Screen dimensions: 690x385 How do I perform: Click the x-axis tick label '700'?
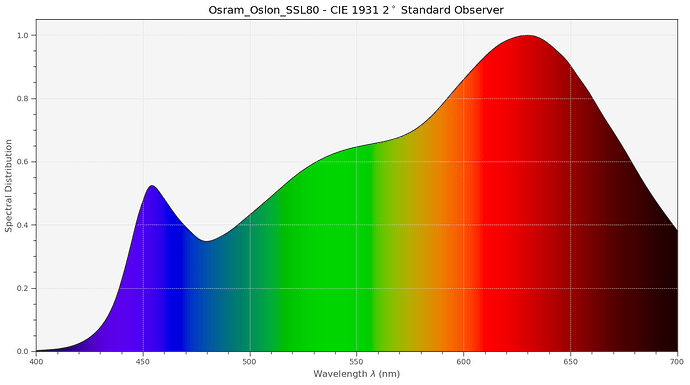pos(677,362)
